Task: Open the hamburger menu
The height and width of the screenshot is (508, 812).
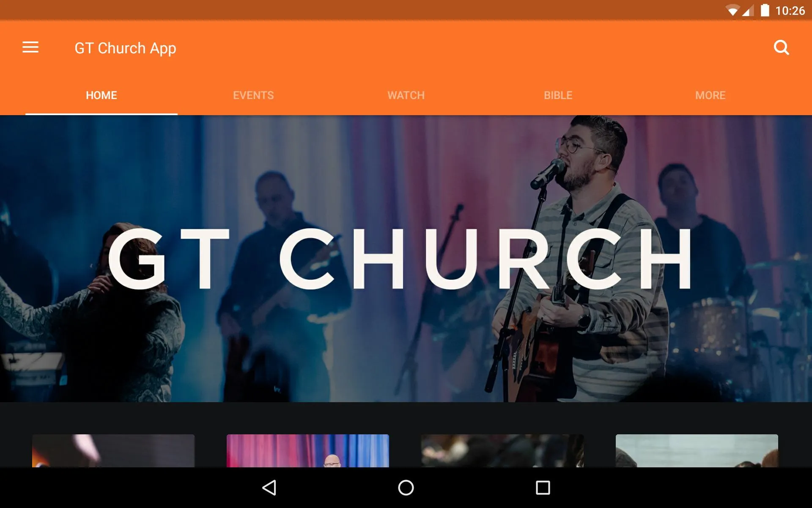Action: [30, 47]
